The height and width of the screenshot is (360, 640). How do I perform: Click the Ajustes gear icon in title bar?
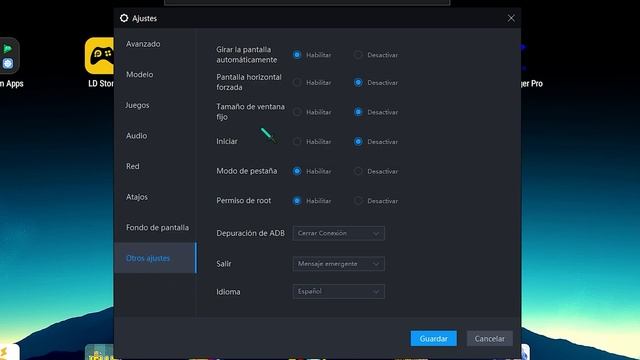click(x=124, y=18)
